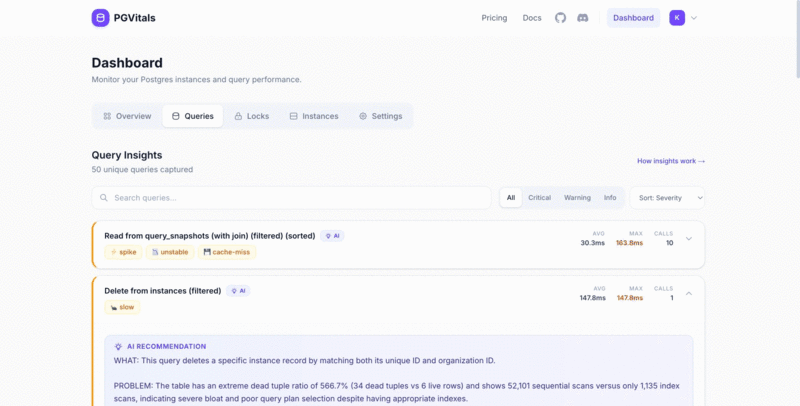The height and width of the screenshot is (406, 800).
Task: Open the Discord icon link
Action: tap(583, 18)
